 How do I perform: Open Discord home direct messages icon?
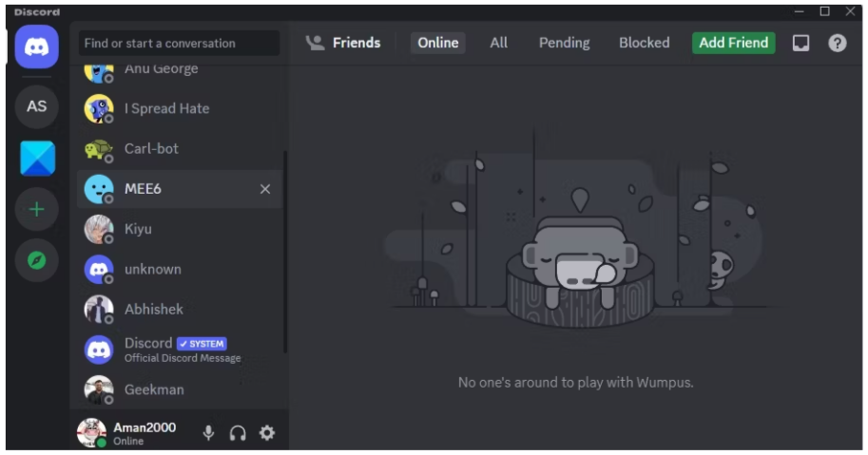pyautogui.click(x=36, y=47)
